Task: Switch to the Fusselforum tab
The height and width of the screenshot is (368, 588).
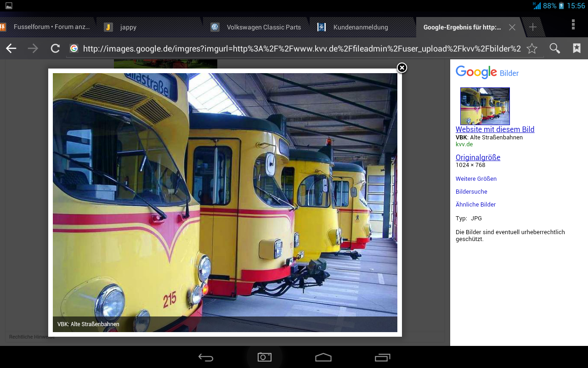Action: [x=51, y=27]
